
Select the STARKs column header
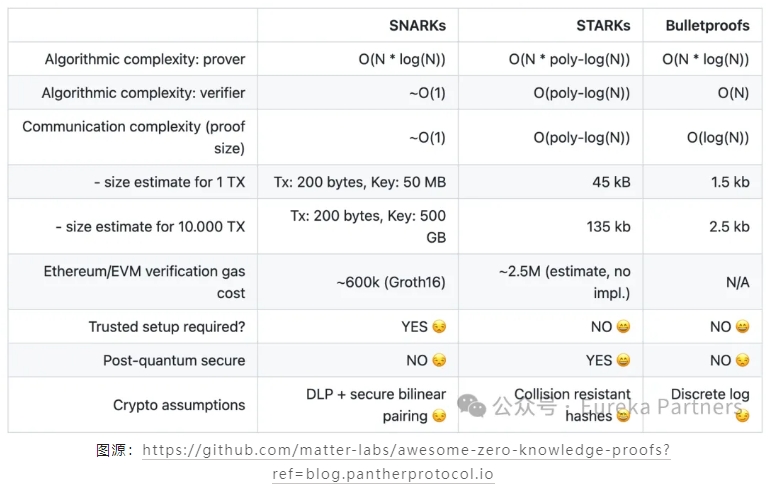tap(603, 26)
